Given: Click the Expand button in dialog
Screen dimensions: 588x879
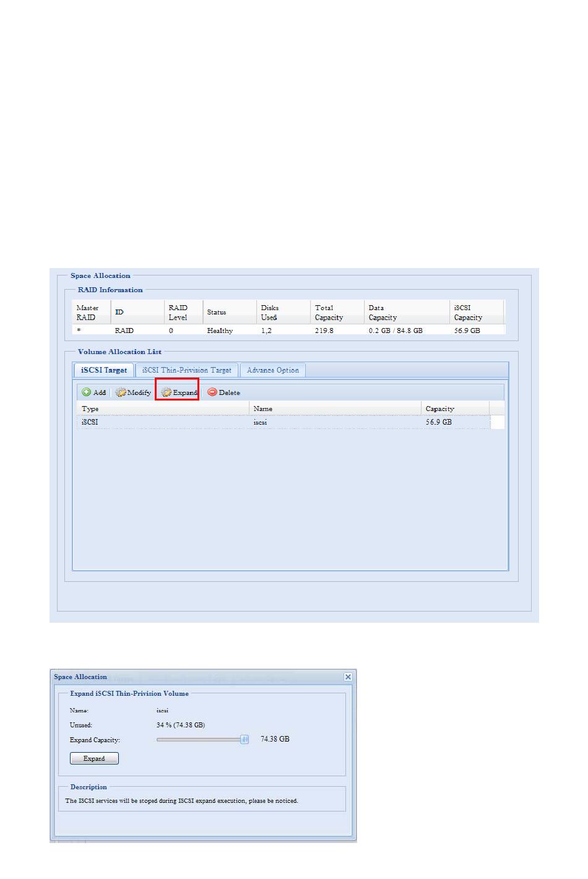Looking at the screenshot, I should 94,758.
